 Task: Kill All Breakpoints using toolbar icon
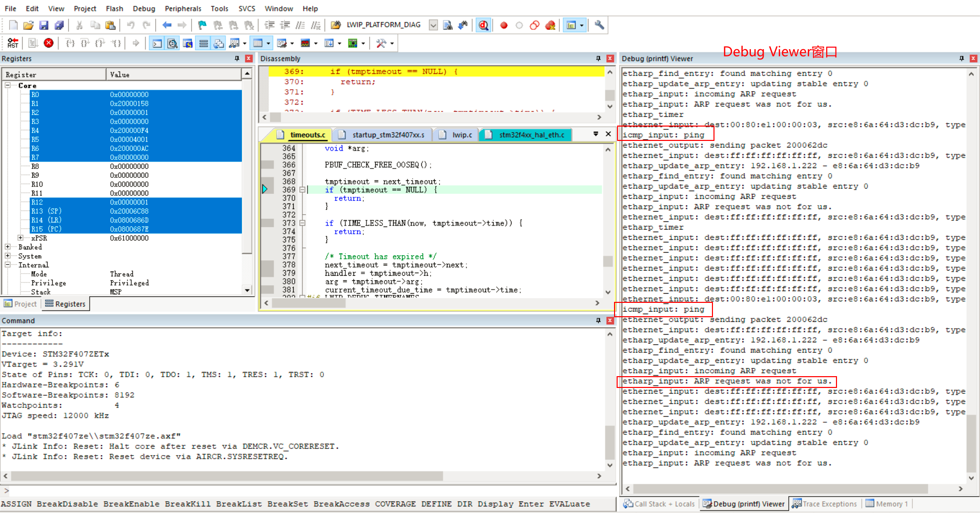(550, 25)
